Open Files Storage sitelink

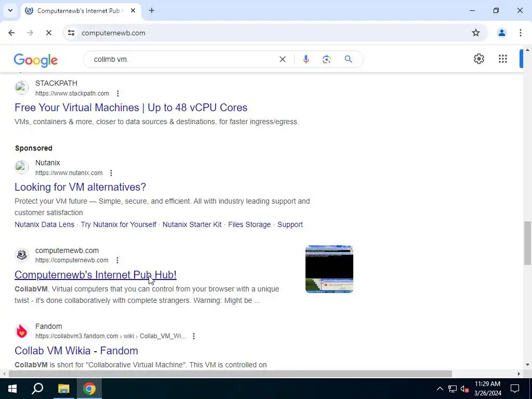[249, 224]
